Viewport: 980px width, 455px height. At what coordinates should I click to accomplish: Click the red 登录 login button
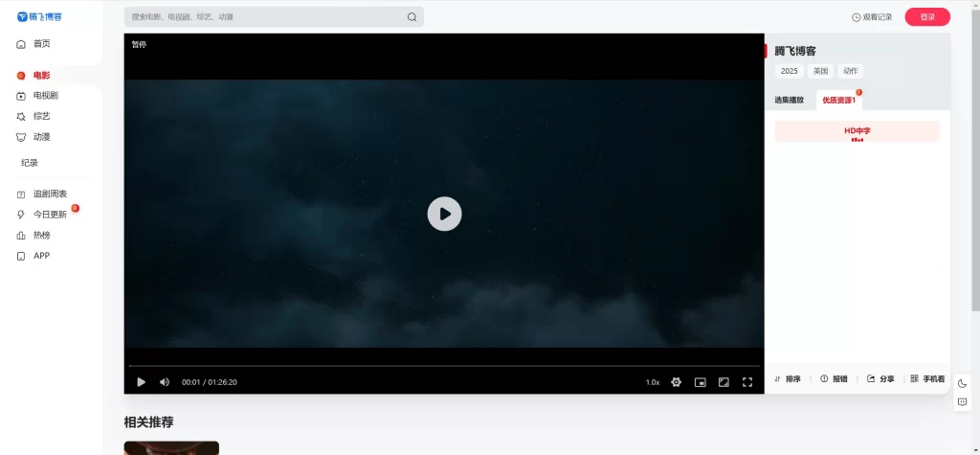point(926,17)
